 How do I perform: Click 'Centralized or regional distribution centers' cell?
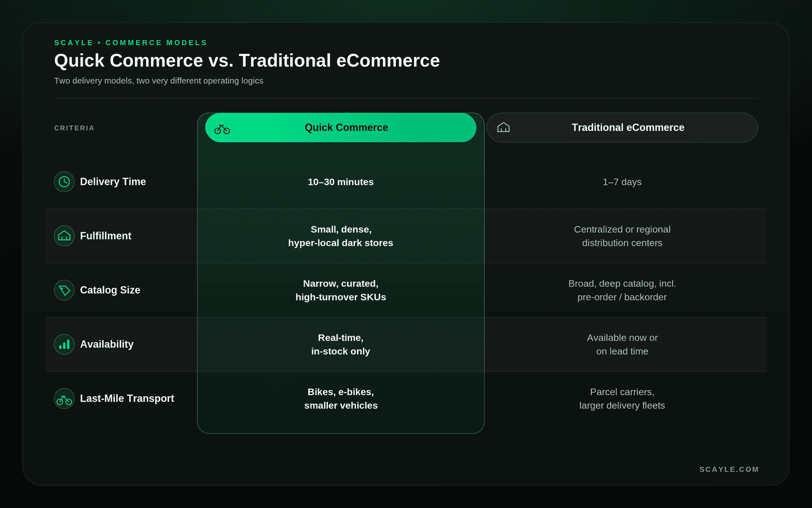tap(622, 236)
